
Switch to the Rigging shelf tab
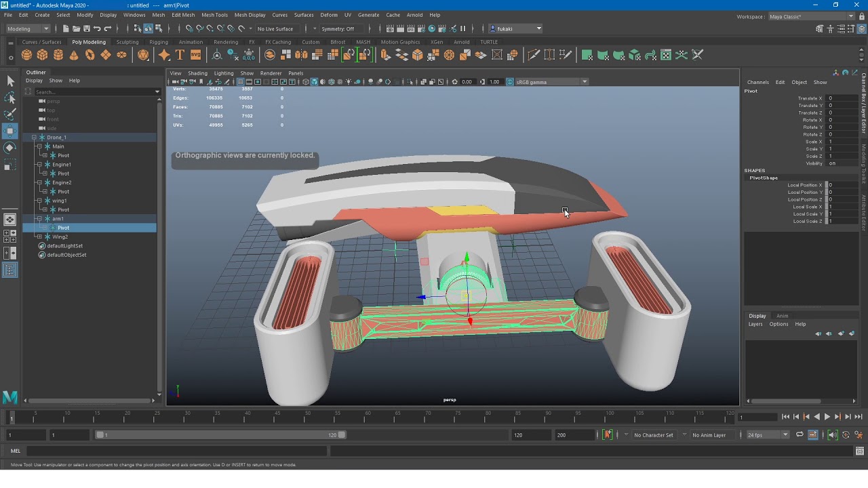(159, 42)
